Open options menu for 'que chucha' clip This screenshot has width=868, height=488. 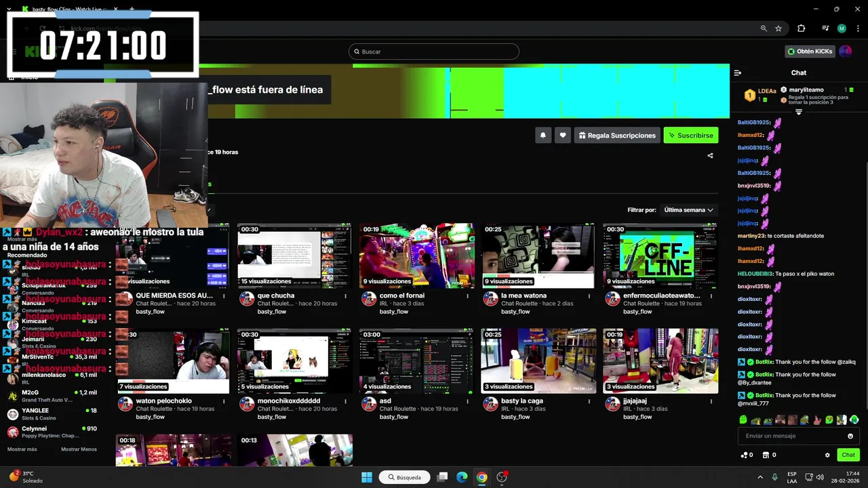point(345,296)
